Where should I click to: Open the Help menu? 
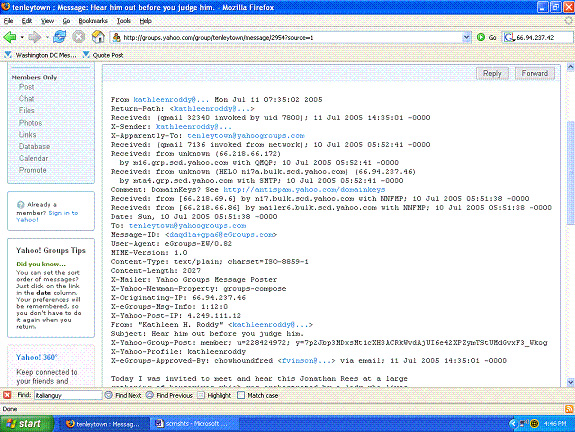coord(146,21)
